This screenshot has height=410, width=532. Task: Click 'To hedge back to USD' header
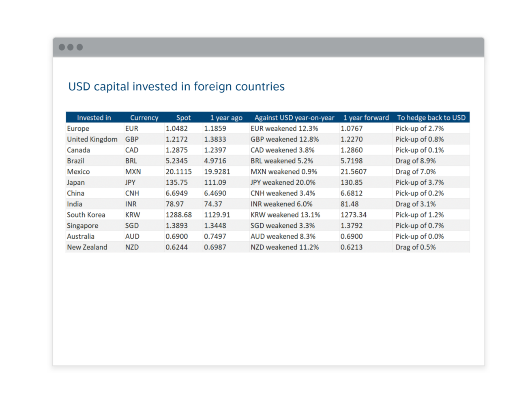(x=431, y=118)
